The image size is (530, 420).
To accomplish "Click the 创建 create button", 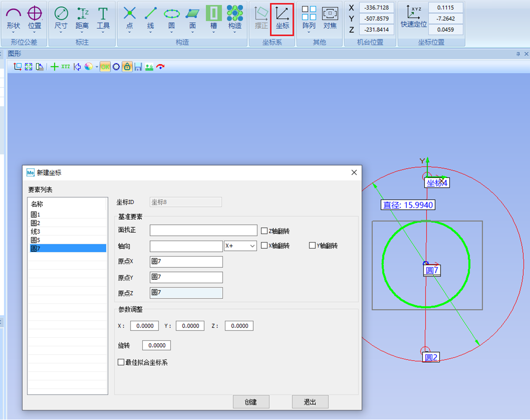I will coord(251,402).
